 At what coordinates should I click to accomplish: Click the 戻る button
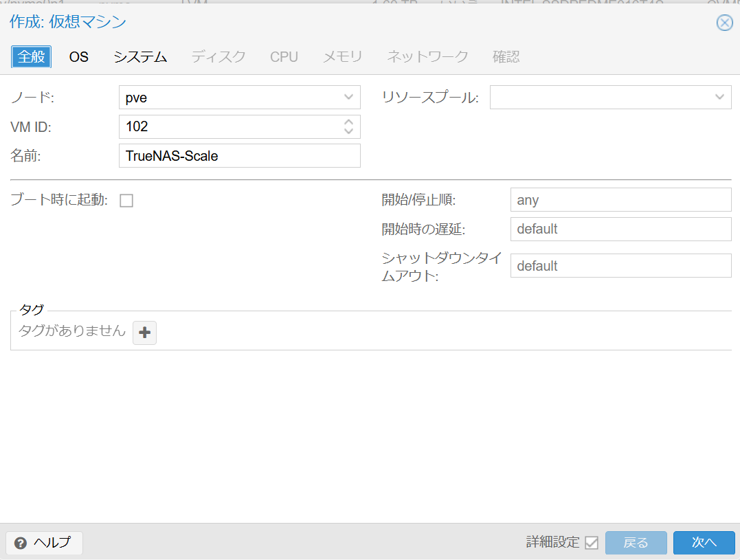tap(636, 543)
